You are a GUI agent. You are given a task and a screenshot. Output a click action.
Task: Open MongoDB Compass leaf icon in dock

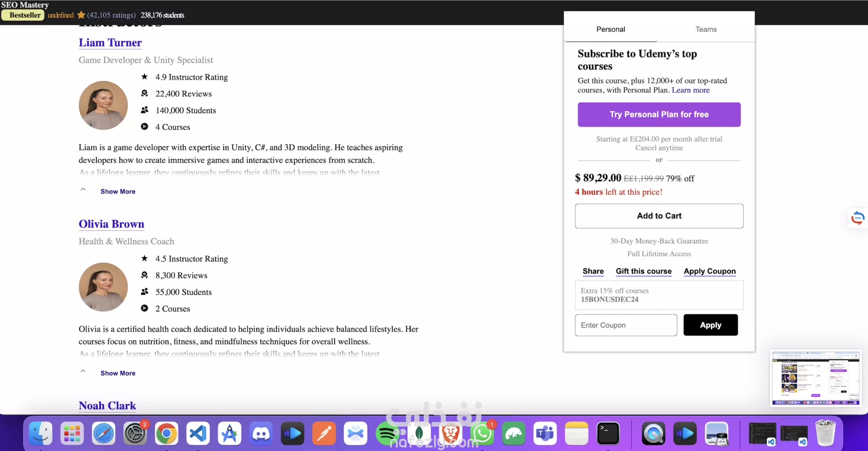tap(419, 434)
